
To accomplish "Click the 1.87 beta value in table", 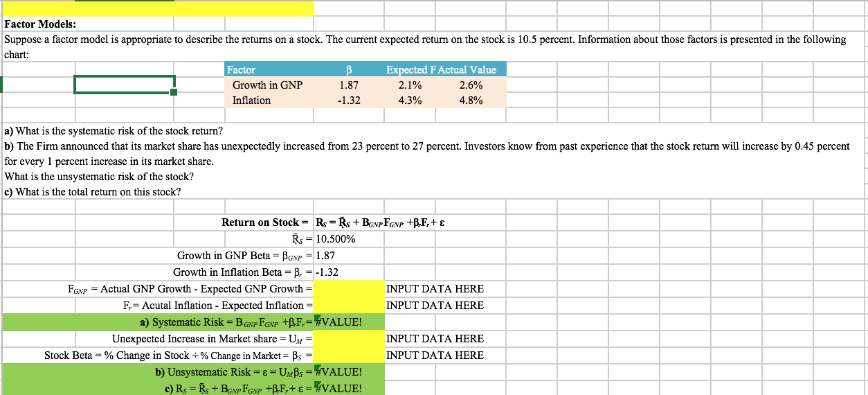I will pyautogui.click(x=350, y=85).
